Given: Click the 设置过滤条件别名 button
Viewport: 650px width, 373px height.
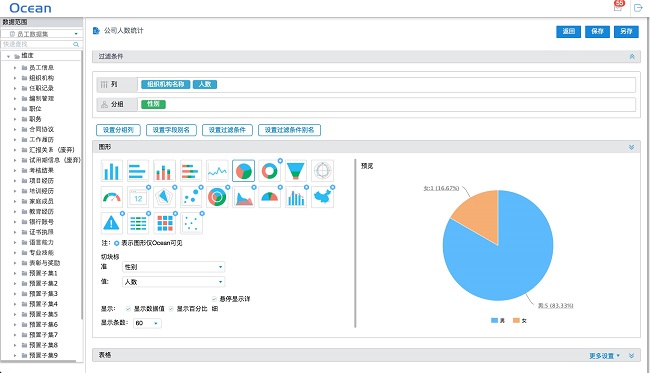Looking at the screenshot, I should (289, 130).
